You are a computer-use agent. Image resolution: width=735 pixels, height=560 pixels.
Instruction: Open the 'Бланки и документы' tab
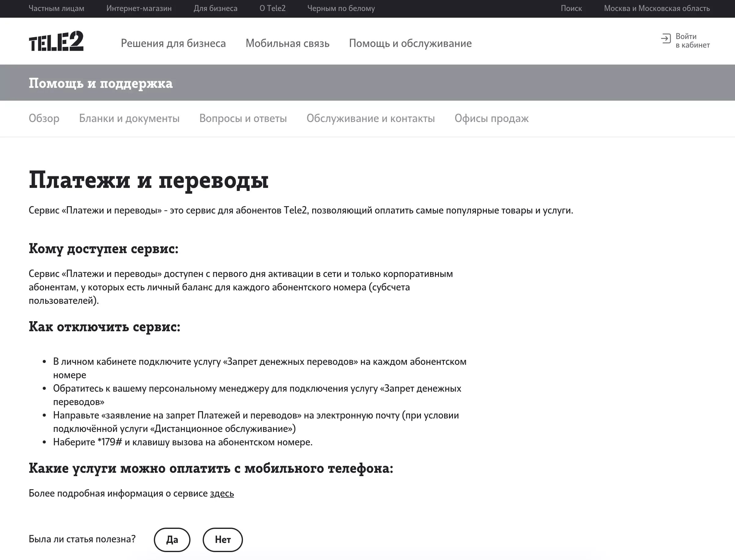pyautogui.click(x=129, y=118)
